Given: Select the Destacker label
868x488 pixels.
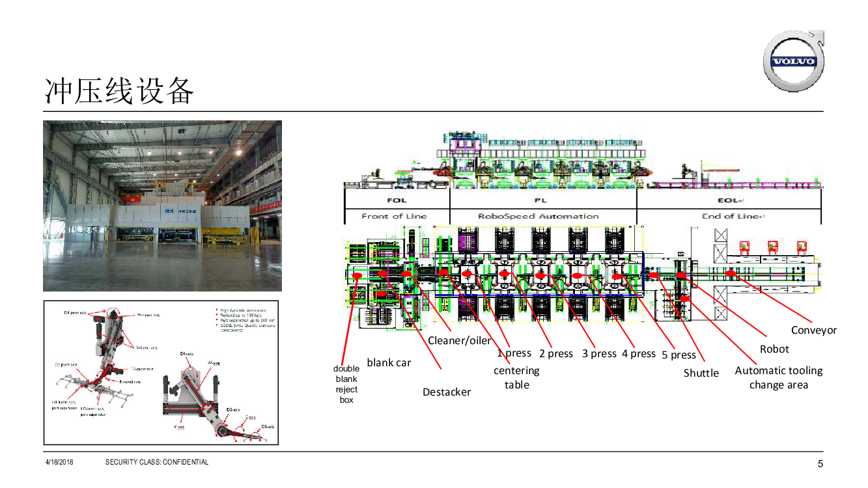Looking at the screenshot, I should [447, 392].
